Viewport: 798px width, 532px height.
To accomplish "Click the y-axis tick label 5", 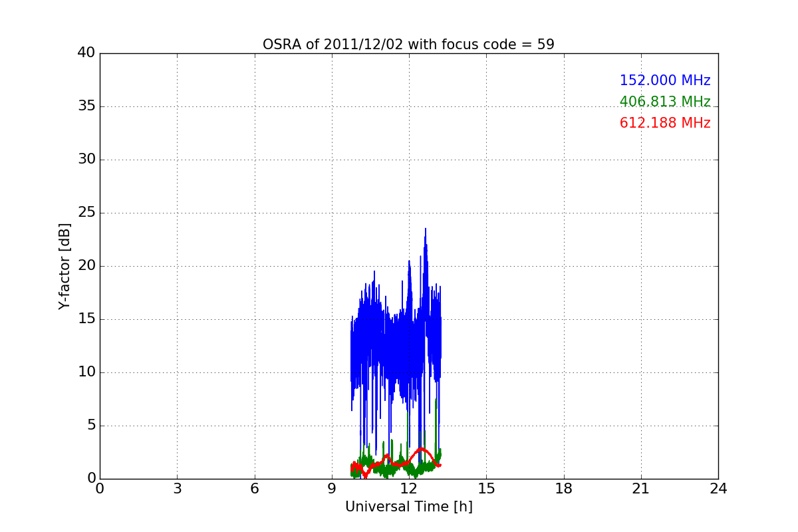I will [90, 425].
